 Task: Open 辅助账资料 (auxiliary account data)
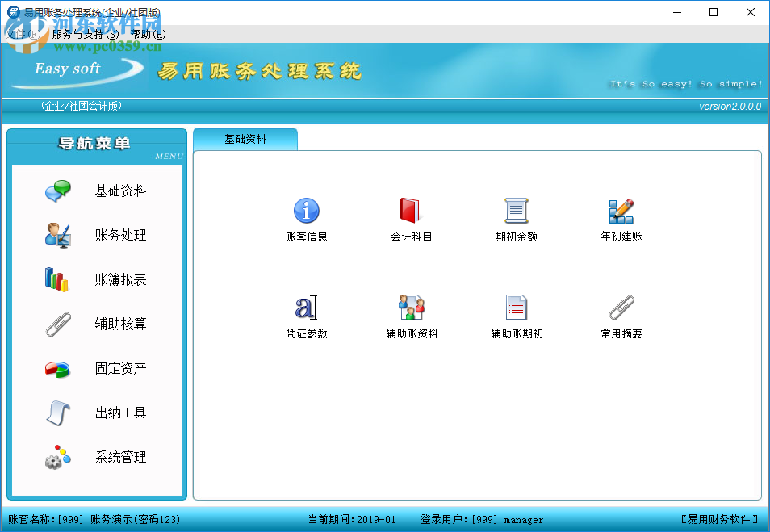click(x=410, y=316)
